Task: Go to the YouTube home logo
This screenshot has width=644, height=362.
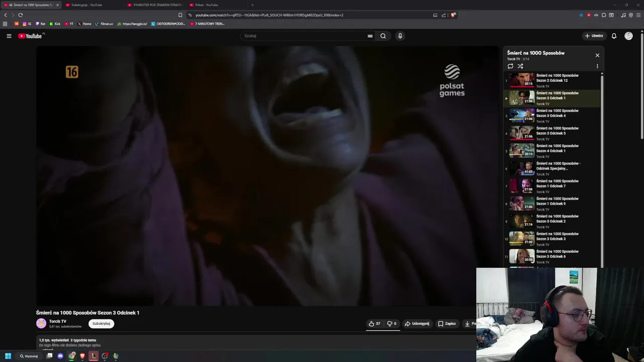Action: tap(30, 36)
